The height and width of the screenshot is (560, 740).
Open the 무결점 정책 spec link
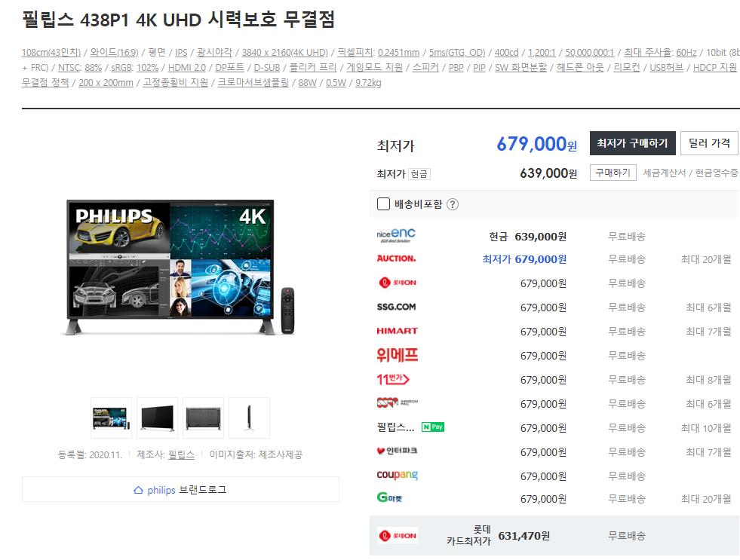[45, 82]
